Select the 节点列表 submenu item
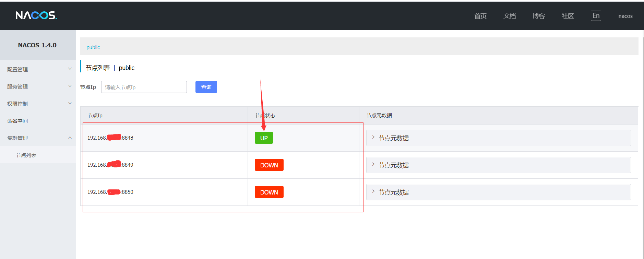 [x=38, y=155]
